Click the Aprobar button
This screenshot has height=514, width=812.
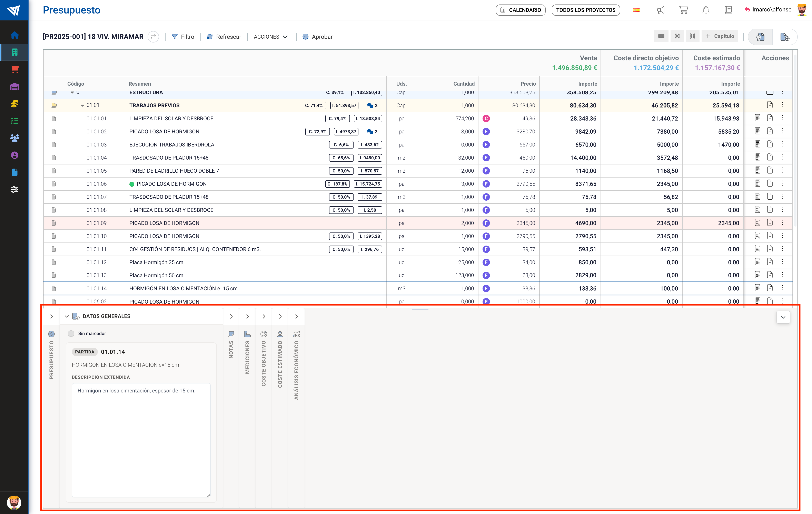(317, 37)
